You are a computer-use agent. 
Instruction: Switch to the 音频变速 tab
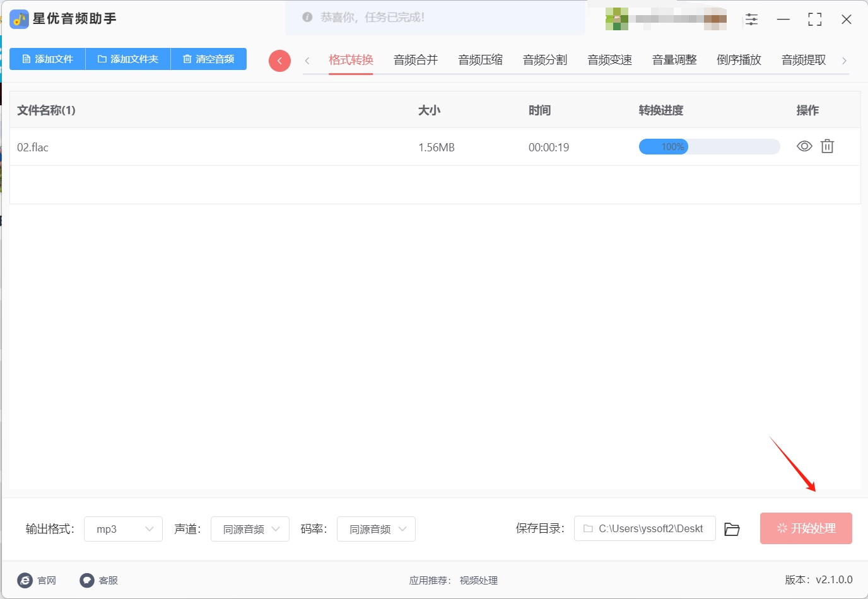[x=609, y=60]
